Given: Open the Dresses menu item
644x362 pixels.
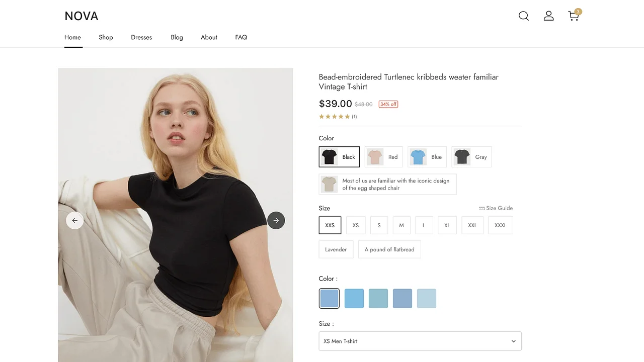Looking at the screenshot, I should (x=141, y=37).
